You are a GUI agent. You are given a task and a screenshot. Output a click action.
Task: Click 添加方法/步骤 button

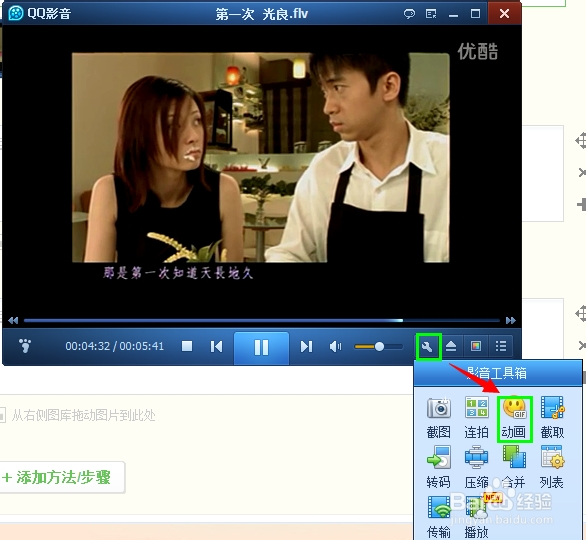tap(61, 478)
